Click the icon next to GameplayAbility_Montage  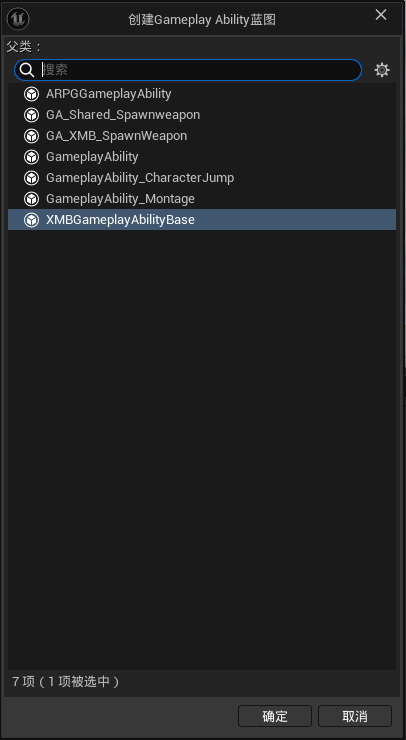coord(32,199)
